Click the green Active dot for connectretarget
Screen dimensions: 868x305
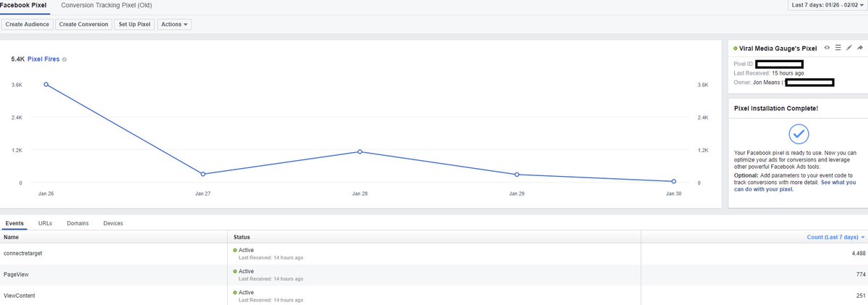click(x=235, y=250)
